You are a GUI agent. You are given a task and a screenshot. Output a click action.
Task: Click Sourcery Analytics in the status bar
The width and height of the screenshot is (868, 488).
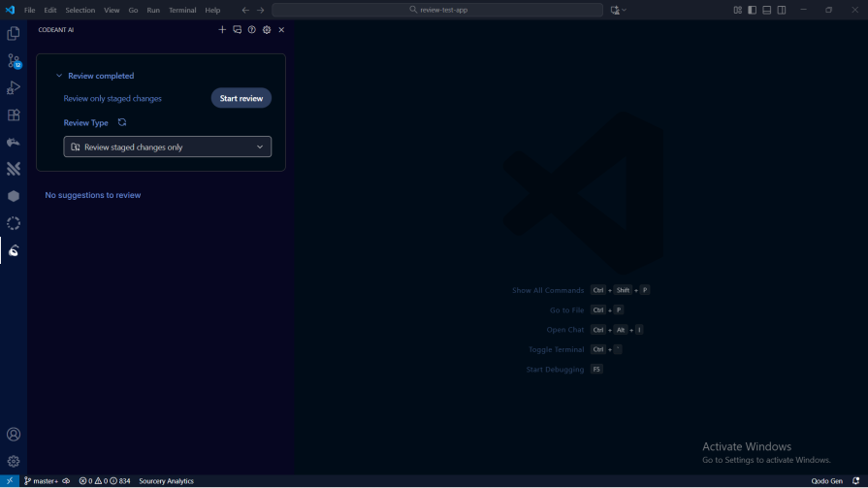(166, 481)
